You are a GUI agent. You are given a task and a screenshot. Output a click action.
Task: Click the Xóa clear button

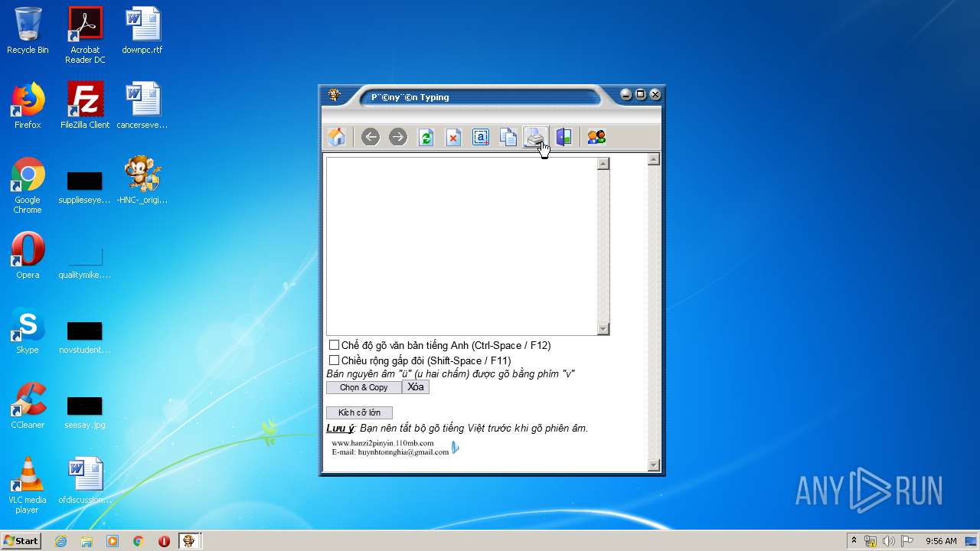pos(416,387)
